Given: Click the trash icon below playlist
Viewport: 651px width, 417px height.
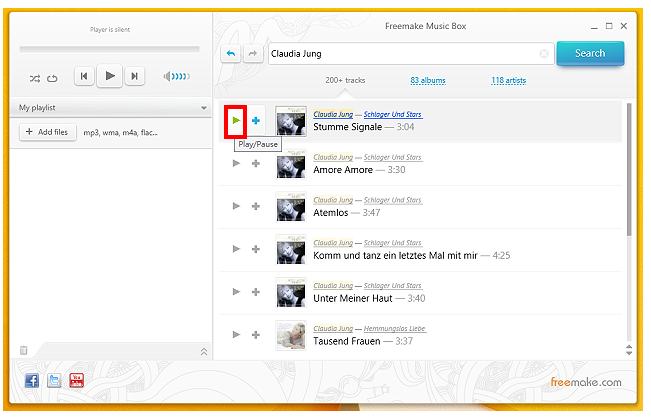Looking at the screenshot, I should (x=24, y=351).
